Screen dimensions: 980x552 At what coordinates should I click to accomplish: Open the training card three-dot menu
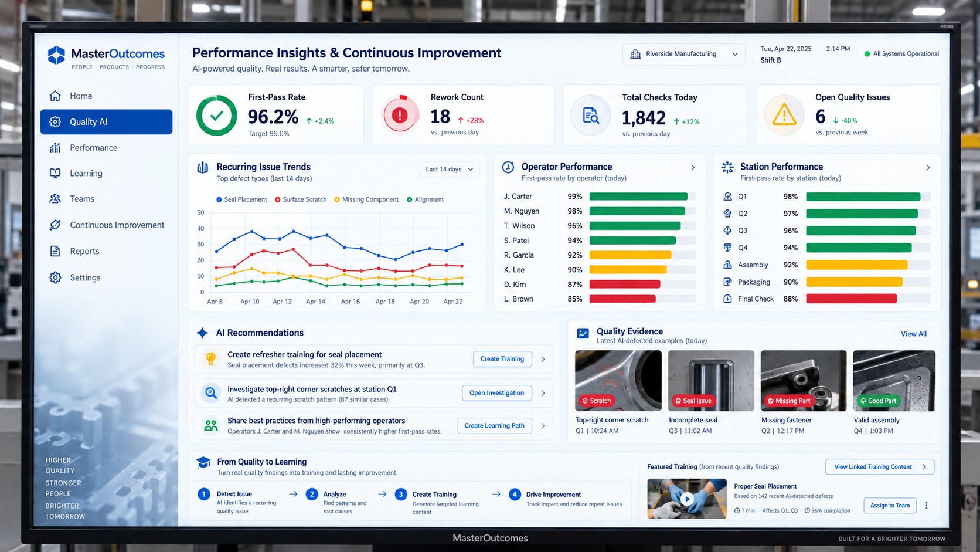927,506
